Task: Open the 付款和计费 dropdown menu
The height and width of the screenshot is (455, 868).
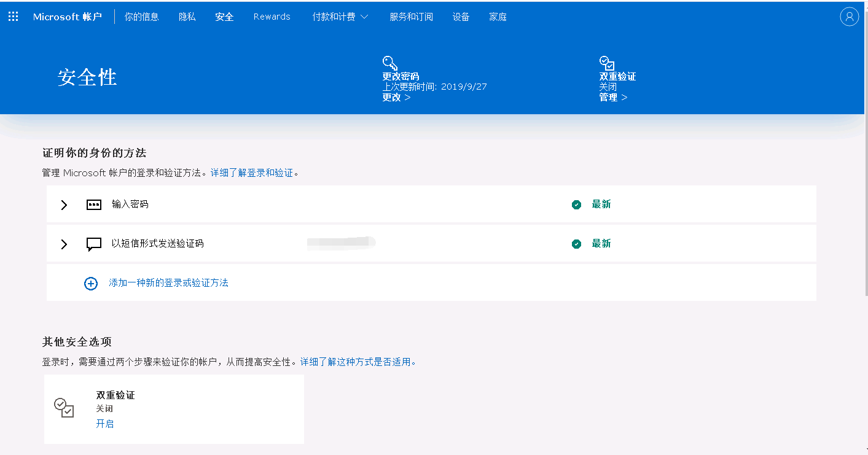Action: 340,17
